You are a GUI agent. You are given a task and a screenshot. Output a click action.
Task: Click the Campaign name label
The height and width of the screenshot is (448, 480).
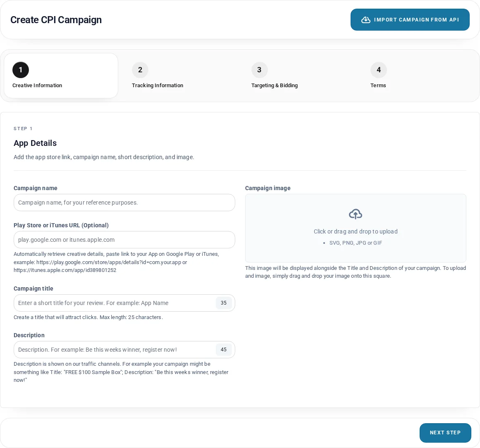point(36,188)
